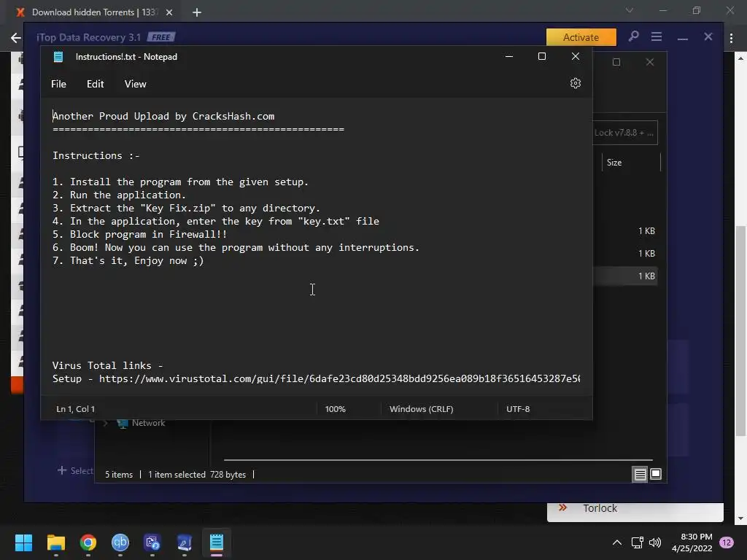Screen dimensions: 747x560
Task: Click the browser back arrow
Action: 16,38
